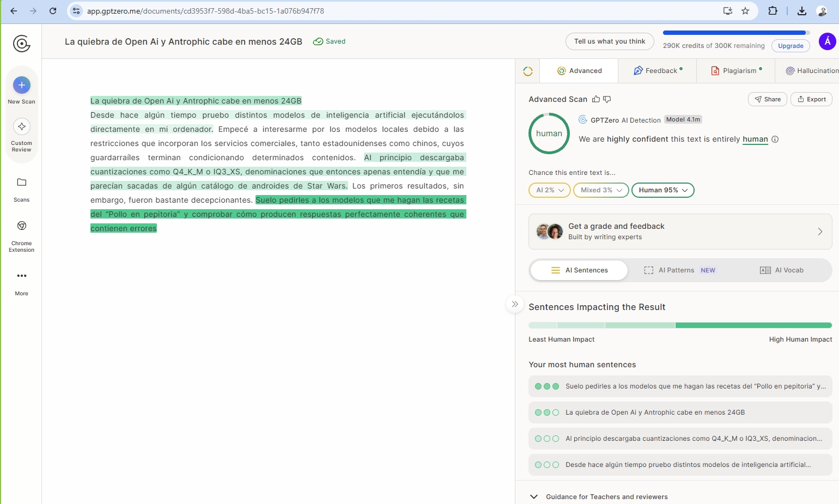Open the Scans folder icon
The image size is (839, 504).
(21, 182)
